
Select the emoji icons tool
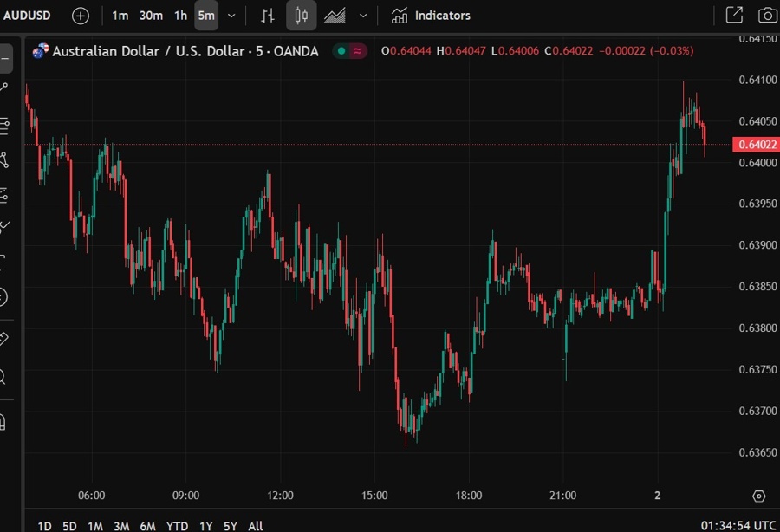[x=3, y=297]
